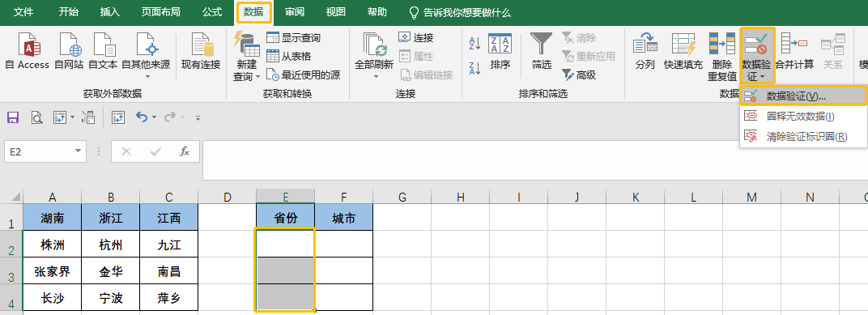Customize quick access toolbar dropdown
The image size is (868, 315).
198,117
